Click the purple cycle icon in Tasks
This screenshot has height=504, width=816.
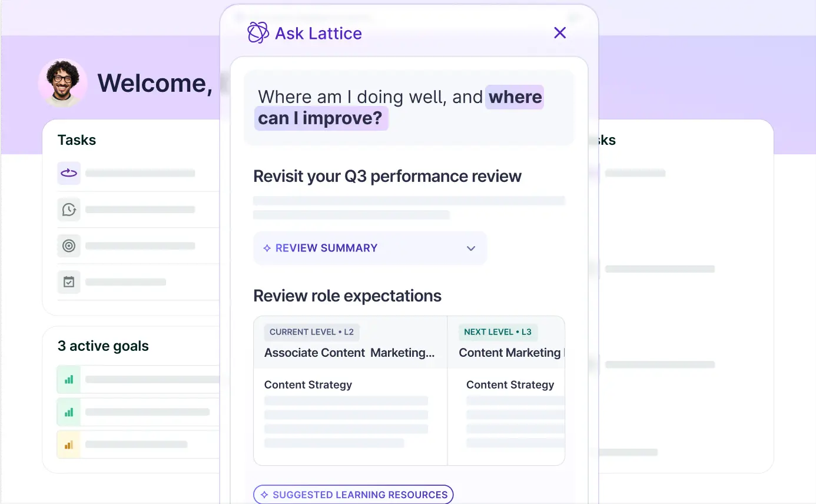coord(69,173)
